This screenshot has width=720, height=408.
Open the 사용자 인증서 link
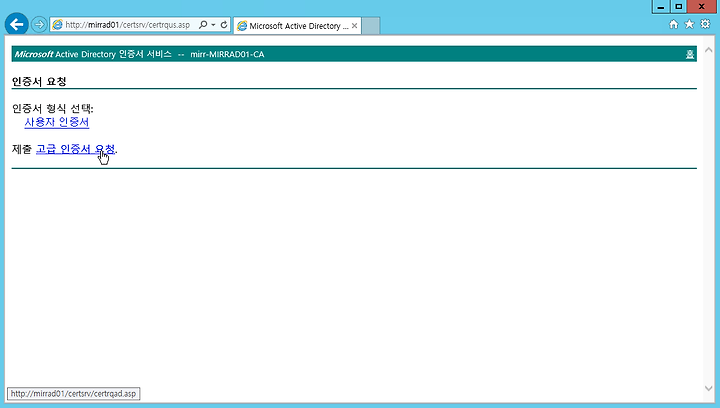click(x=56, y=122)
